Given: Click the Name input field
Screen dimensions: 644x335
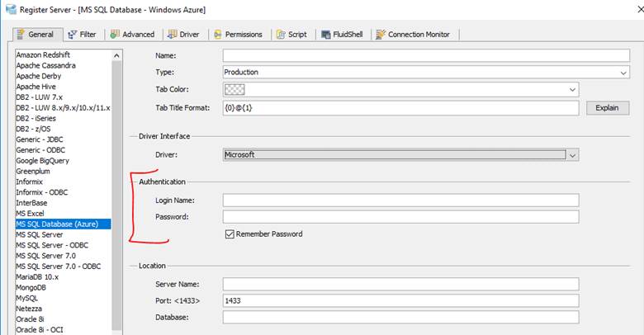Looking at the screenshot, I should click(x=426, y=55).
